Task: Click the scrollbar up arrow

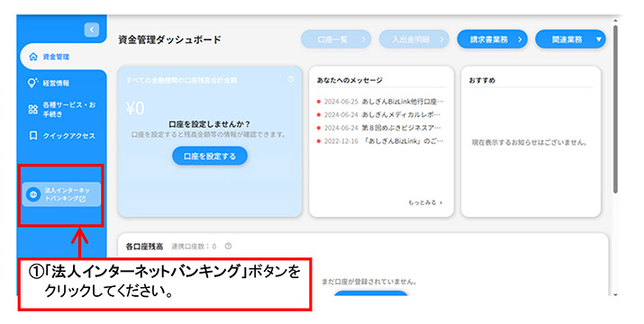Action: coord(615,21)
